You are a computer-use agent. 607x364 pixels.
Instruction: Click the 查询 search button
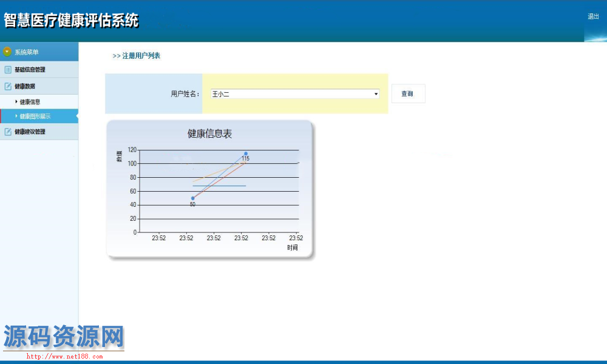click(407, 94)
